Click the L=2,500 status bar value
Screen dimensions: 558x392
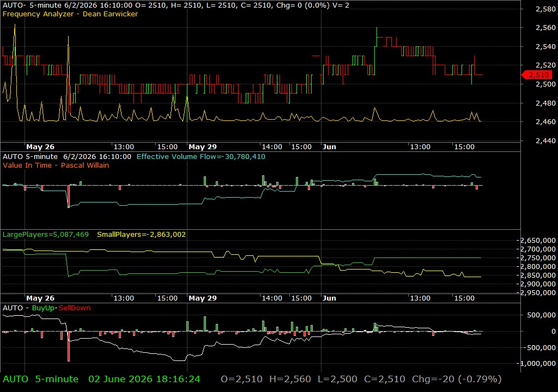(x=337, y=379)
